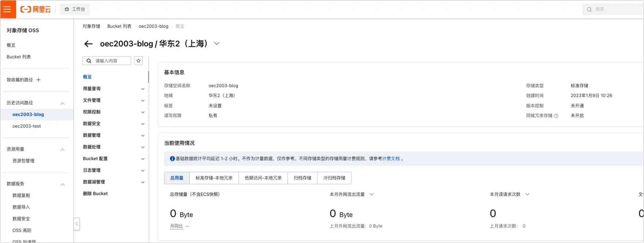
Task: Select oec2003-blog in history paths
Action: click(x=28, y=114)
